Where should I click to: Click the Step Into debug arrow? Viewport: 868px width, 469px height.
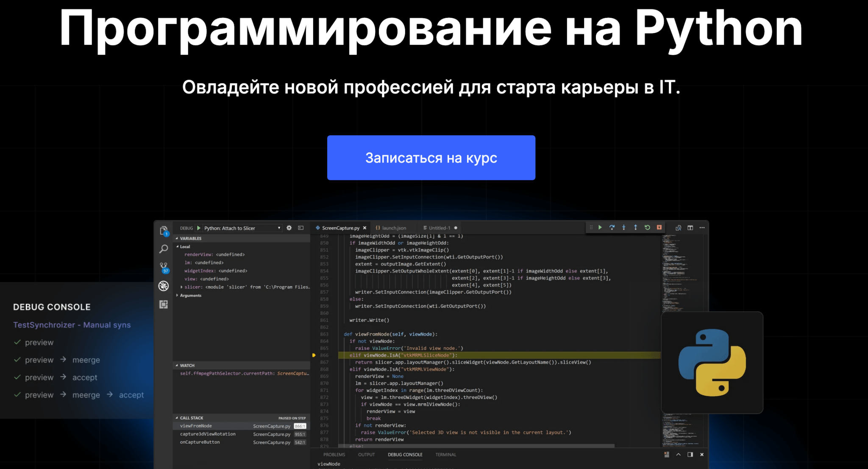[x=624, y=227]
